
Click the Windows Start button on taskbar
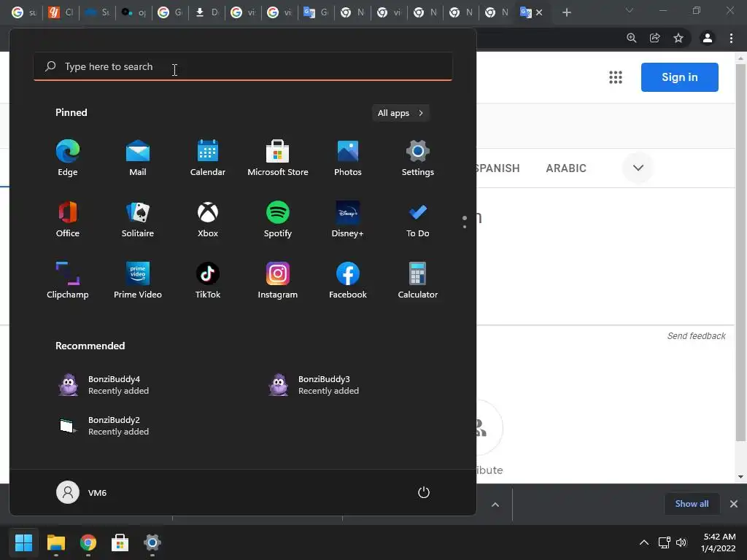[23, 542]
